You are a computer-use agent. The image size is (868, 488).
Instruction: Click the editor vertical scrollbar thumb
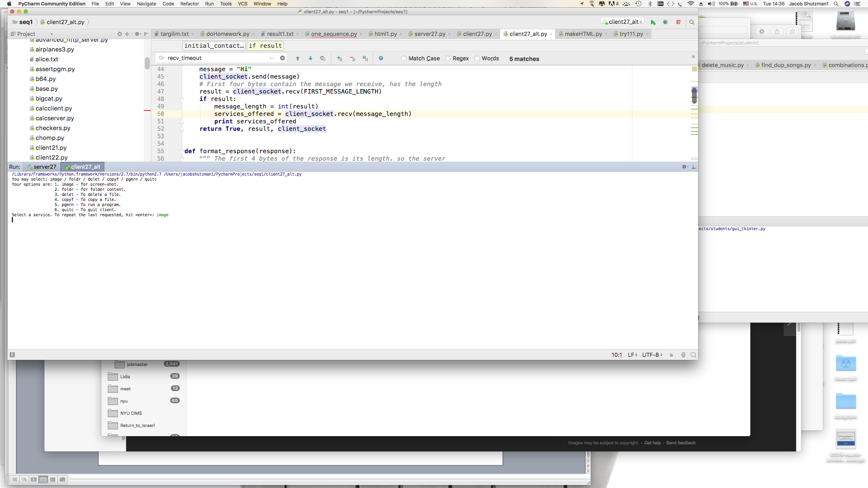pos(694,96)
